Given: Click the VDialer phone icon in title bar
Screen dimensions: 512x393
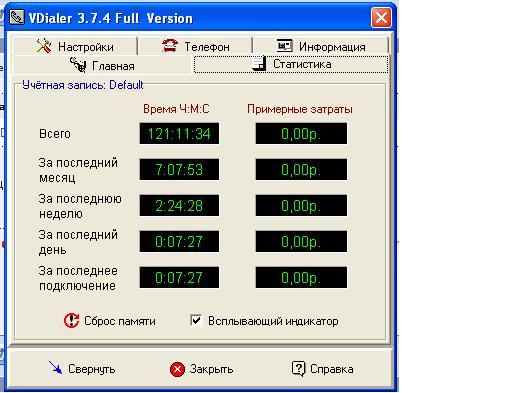Looking at the screenshot, I should click(x=17, y=17).
